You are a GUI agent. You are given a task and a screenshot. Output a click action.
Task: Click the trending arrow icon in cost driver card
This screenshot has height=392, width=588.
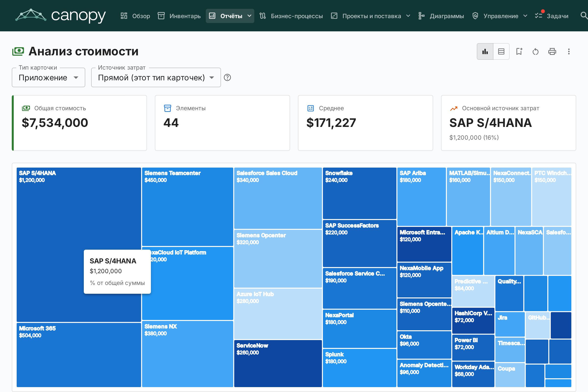click(454, 108)
